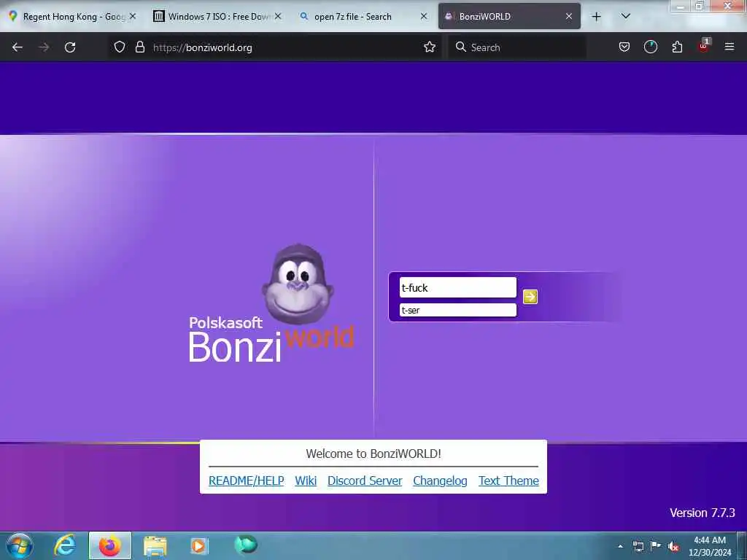
Task: Launch Internet Explorer from taskbar
Action: 65,545
